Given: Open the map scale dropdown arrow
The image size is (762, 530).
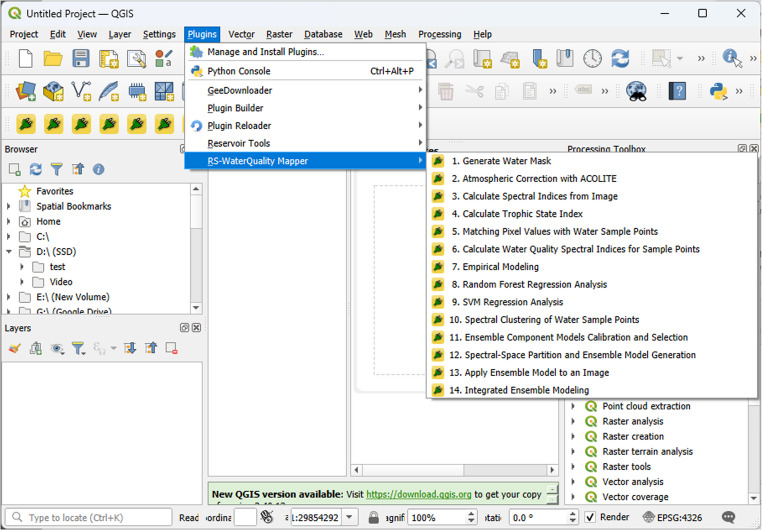Looking at the screenshot, I should 349,517.
